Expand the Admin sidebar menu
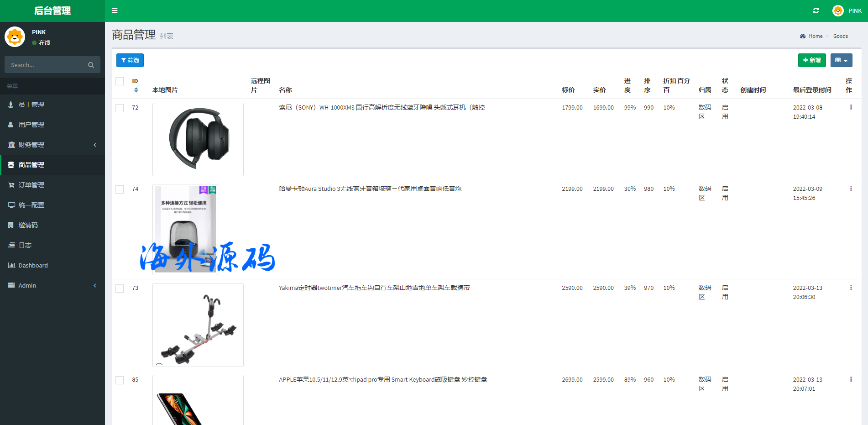868x425 pixels. 52,285
